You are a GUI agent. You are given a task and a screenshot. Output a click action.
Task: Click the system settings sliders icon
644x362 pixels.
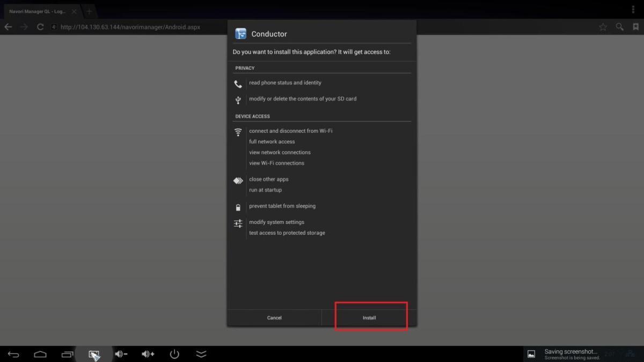click(238, 223)
